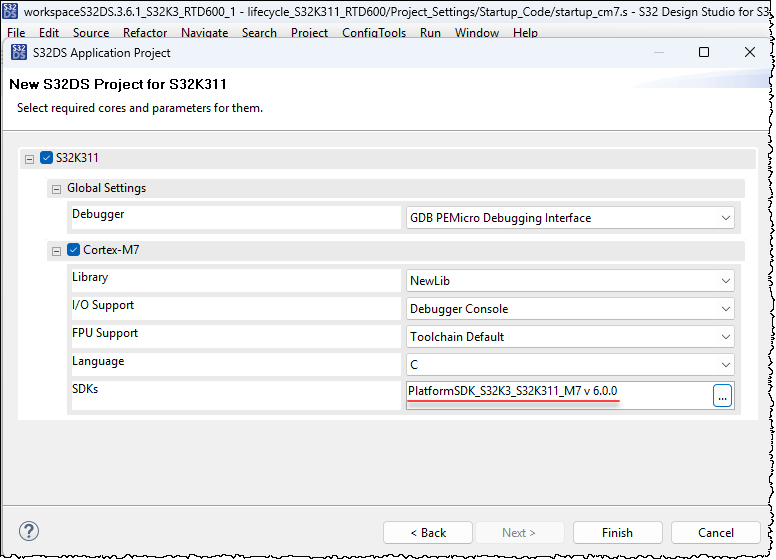
Task: Click the S32DS Application Project dialog icon
Action: click(19, 52)
